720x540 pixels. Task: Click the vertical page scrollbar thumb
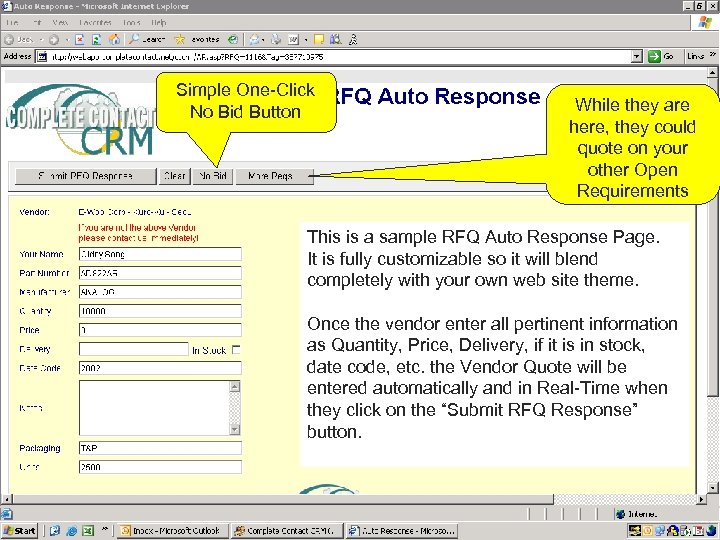point(713,236)
